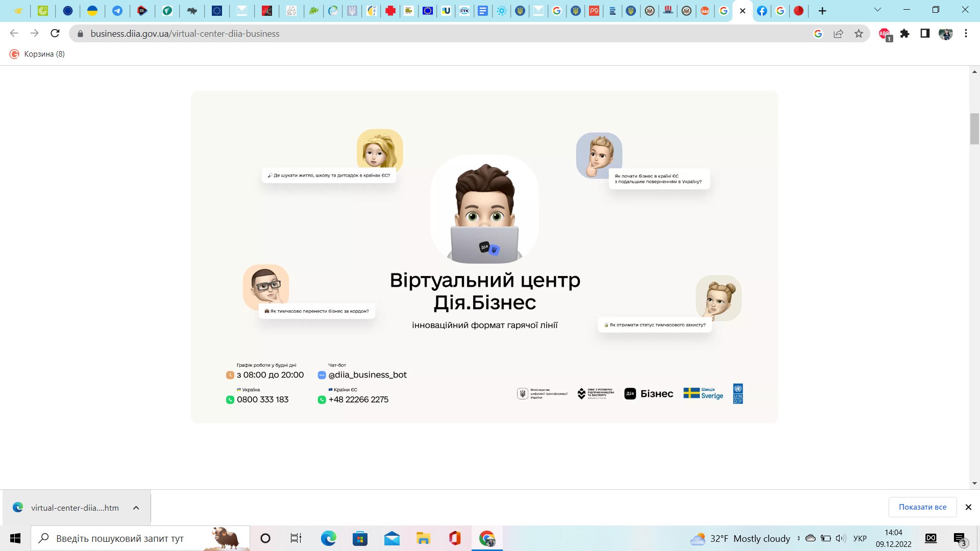Viewport: 980px width, 551px height.
Task: Close the current active tab
Action: point(743,11)
